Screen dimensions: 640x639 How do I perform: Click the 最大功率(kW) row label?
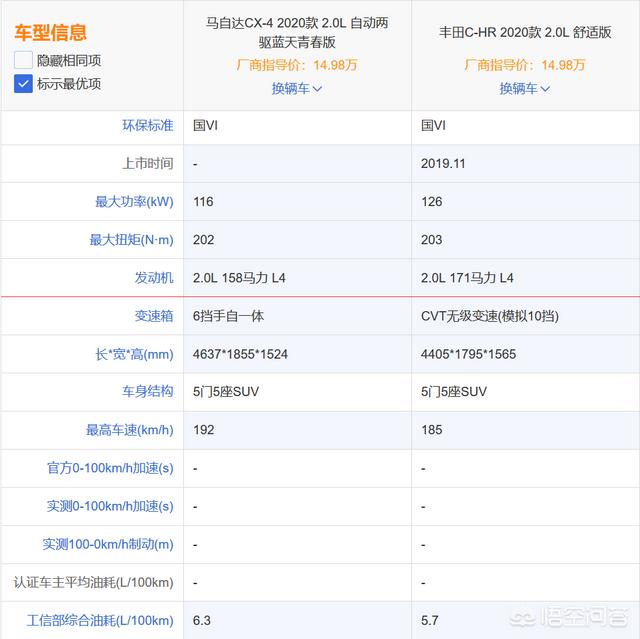click(134, 202)
